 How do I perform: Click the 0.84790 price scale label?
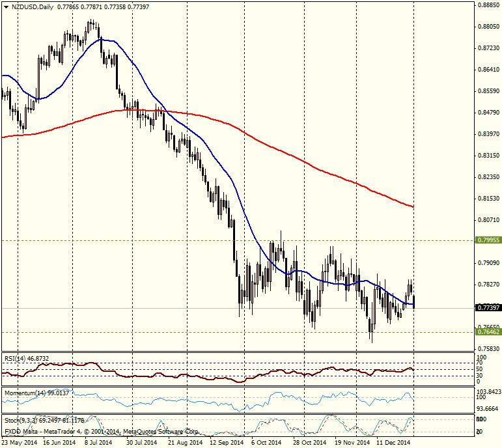click(488, 113)
